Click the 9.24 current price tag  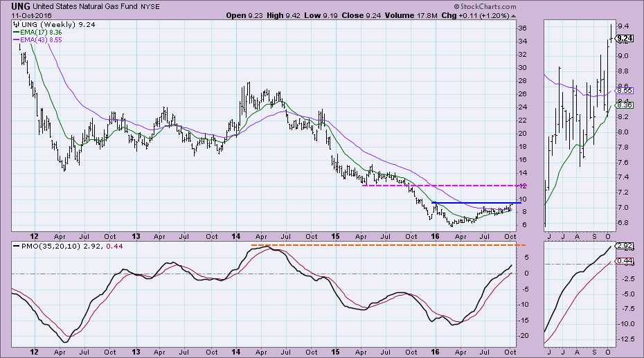point(625,39)
